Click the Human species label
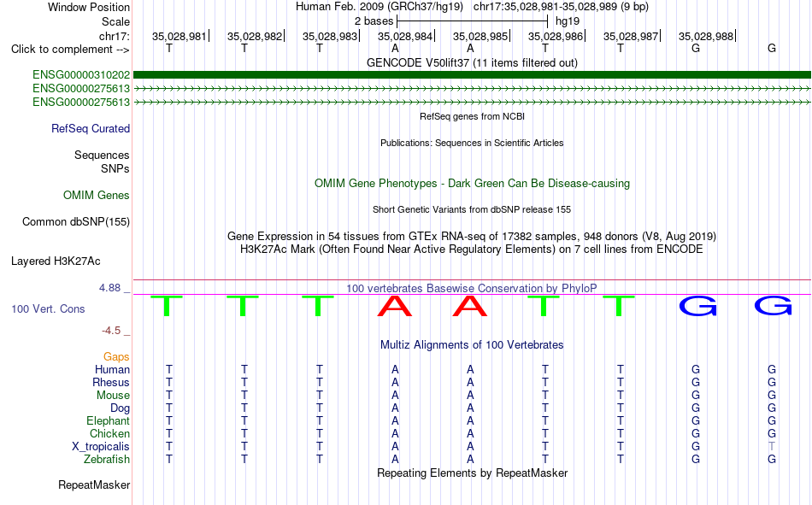The width and height of the screenshot is (812, 505). pyautogui.click(x=112, y=370)
